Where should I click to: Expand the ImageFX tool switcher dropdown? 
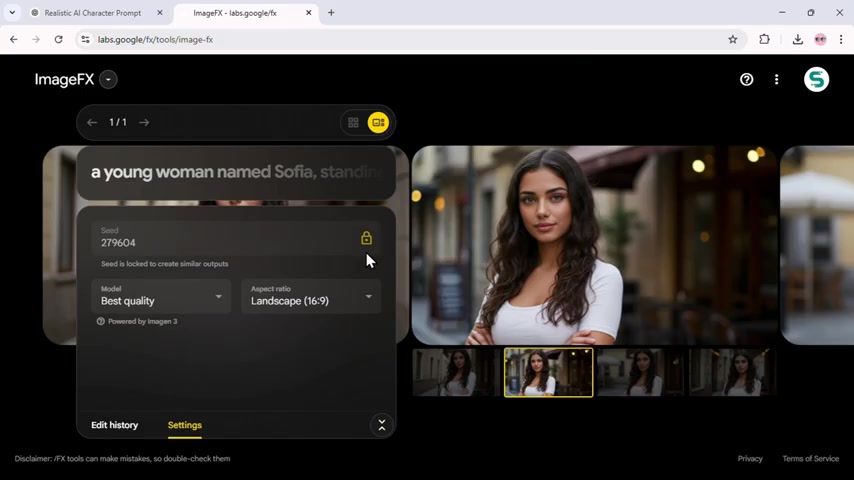[108, 80]
